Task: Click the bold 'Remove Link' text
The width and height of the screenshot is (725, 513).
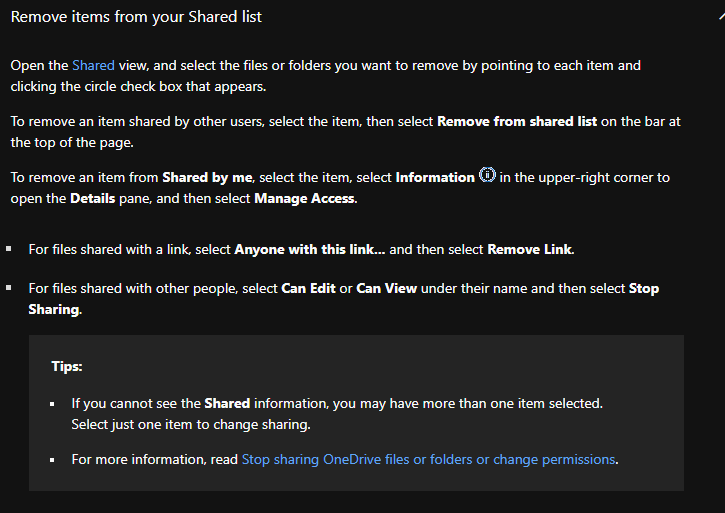Action: [530, 249]
